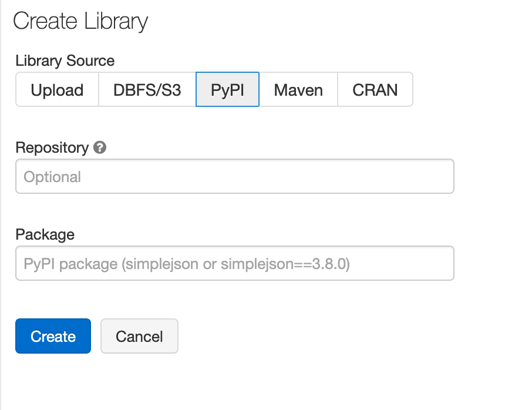Toggle Maven in the source selector
The width and height of the screenshot is (532, 410).
coord(298,89)
